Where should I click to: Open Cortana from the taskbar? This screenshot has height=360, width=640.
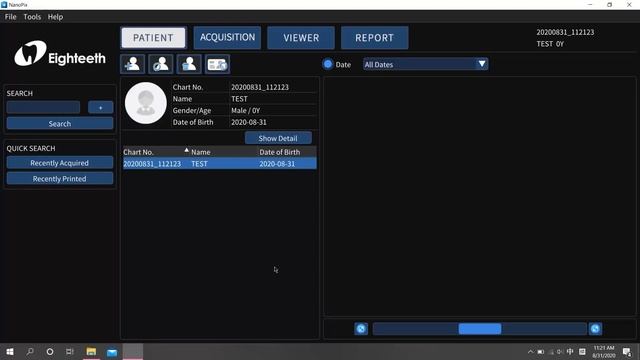coord(50,351)
